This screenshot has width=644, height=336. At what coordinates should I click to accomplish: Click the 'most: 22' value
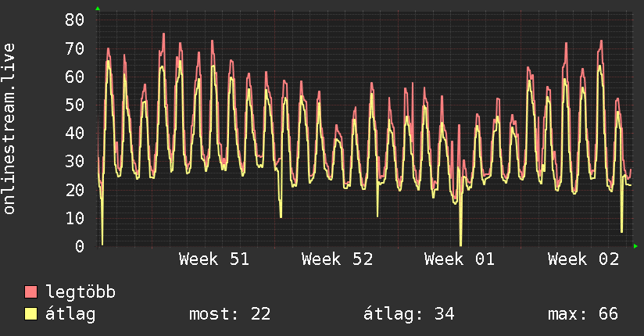click(x=230, y=314)
